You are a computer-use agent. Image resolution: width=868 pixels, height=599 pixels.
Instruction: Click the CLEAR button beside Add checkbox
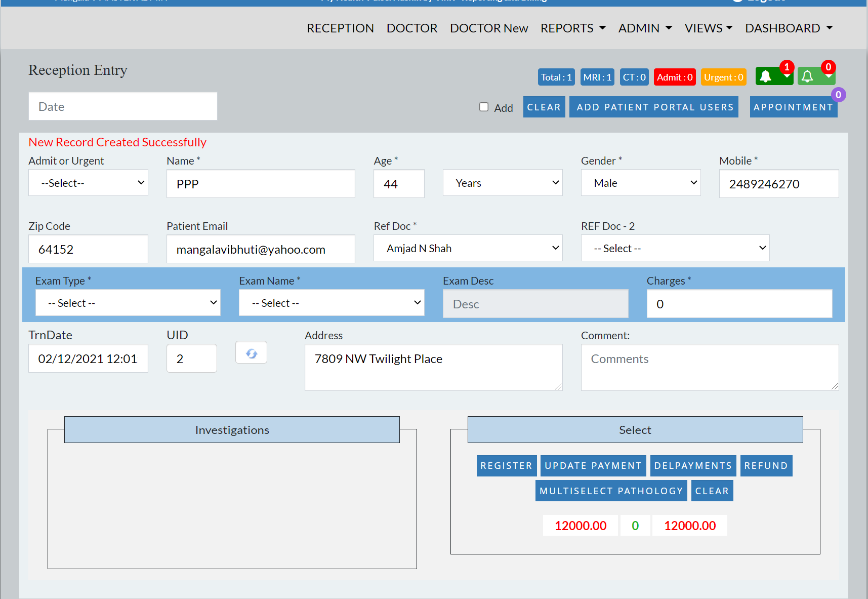point(544,107)
